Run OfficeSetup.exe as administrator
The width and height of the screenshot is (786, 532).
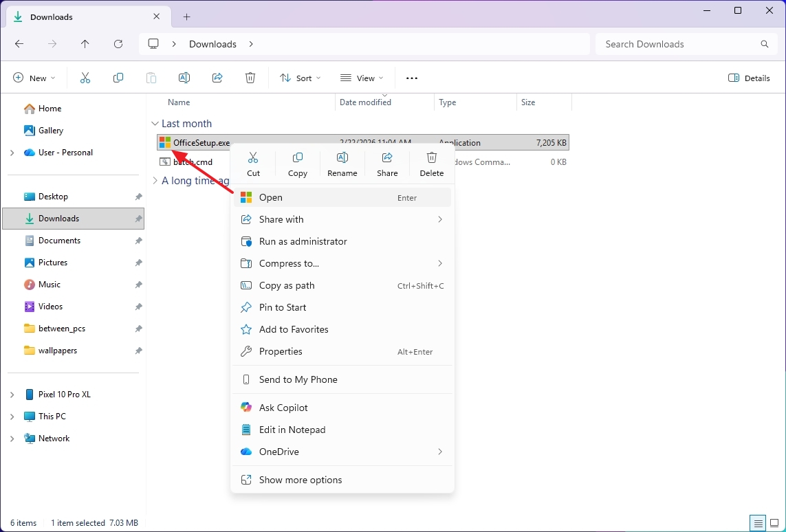[x=303, y=241]
